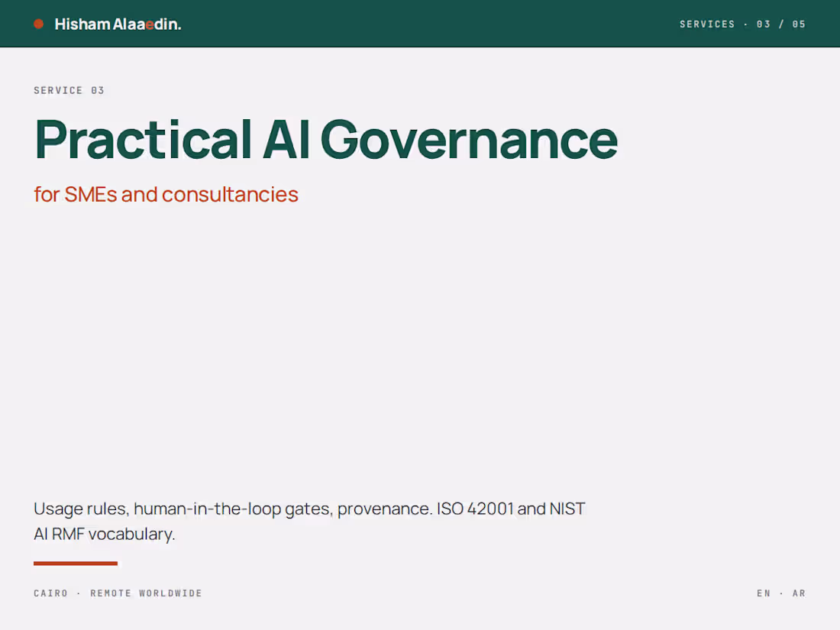Click the orange dot logo icon
This screenshot has height=630, width=840.
(39, 24)
